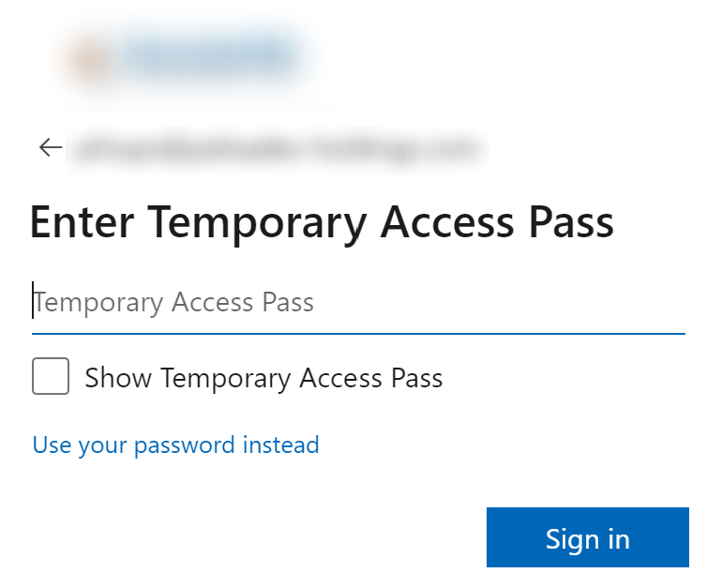Screen dimensions: 722x588
Task: Click the blurred organization logo banner
Action: point(184,57)
